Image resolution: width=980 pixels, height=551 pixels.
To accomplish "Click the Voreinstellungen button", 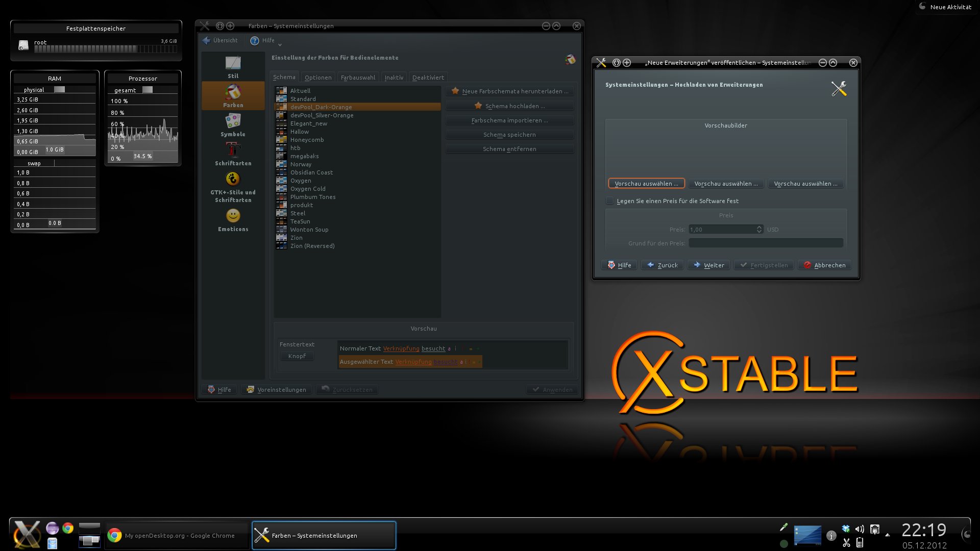I will [x=276, y=390].
